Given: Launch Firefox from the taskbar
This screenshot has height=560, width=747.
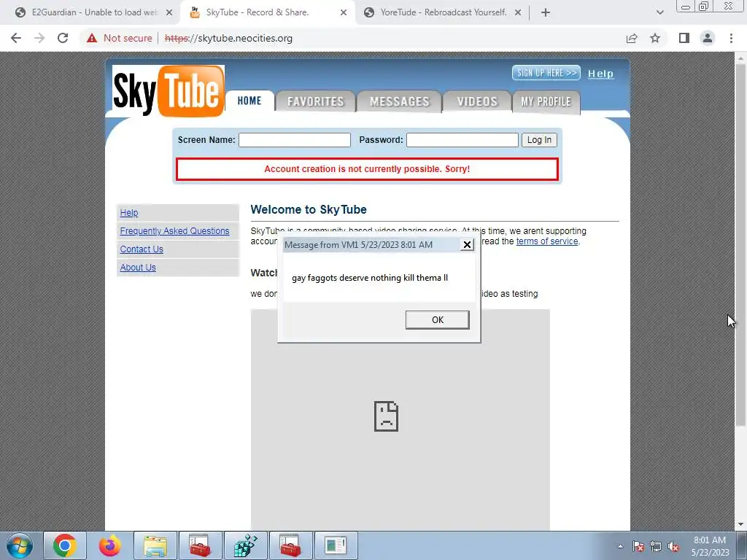Looking at the screenshot, I should pos(110,545).
